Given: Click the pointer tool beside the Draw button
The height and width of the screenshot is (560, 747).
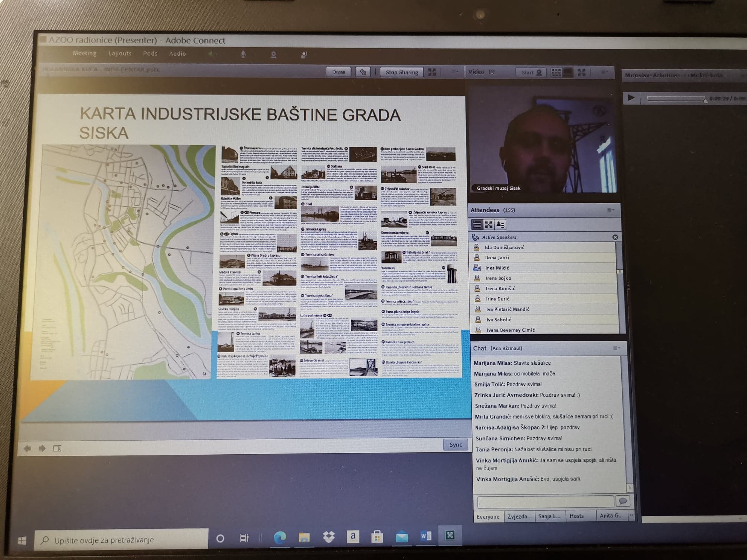Looking at the screenshot, I should pos(363,72).
